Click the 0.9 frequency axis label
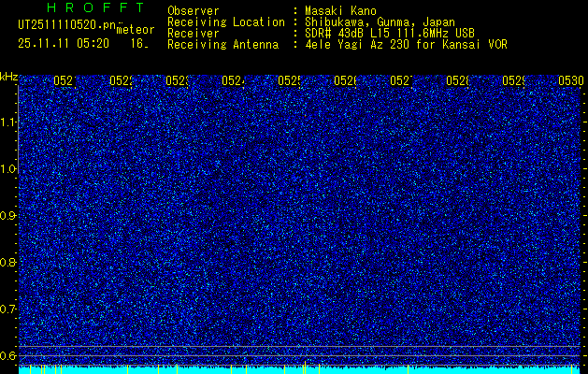This screenshot has width=588, height=374. tap(7, 216)
